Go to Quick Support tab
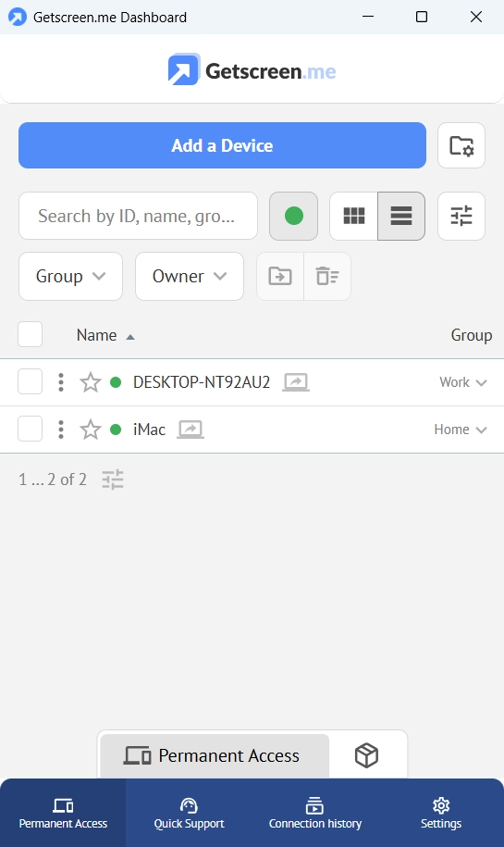Screen dimensions: 504x847 pos(189,813)
